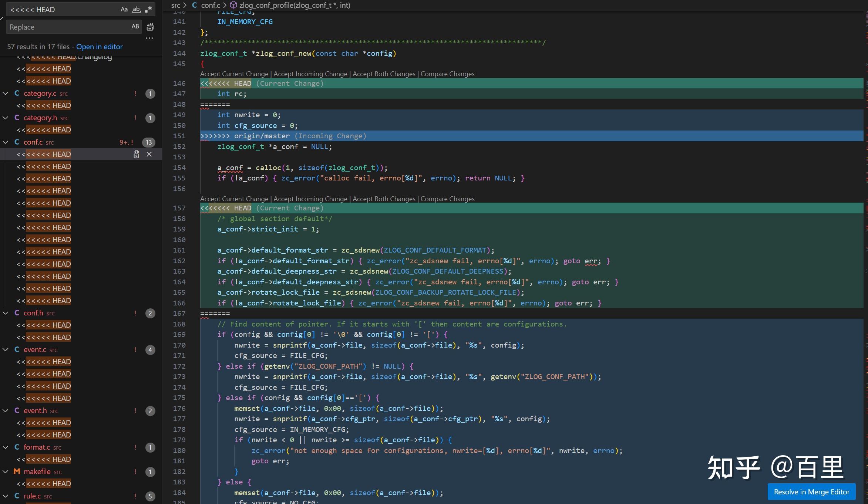Click the C icon beside conf.c in results
This screenshot has height=504, width=868.
point(17,142)
